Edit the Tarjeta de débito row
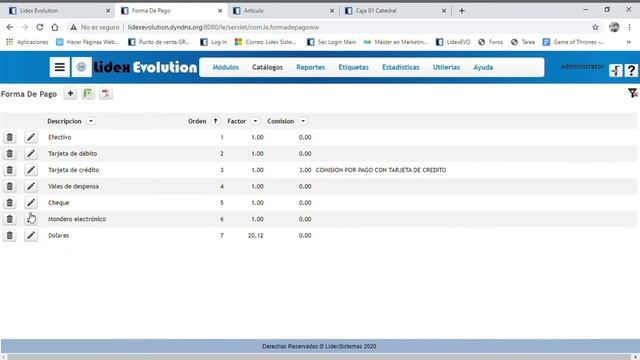640x360 pixels. coord(31,153)
